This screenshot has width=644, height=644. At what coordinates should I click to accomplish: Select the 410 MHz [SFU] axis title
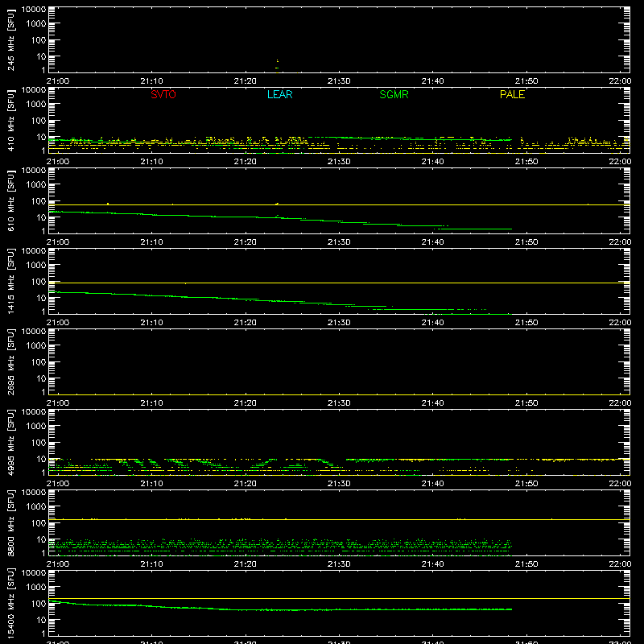[x=10, y=120]
